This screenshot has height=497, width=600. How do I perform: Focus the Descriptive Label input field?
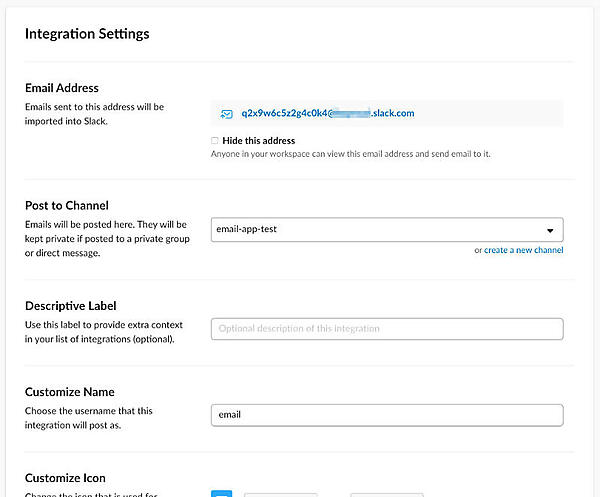tap(387, 328)
